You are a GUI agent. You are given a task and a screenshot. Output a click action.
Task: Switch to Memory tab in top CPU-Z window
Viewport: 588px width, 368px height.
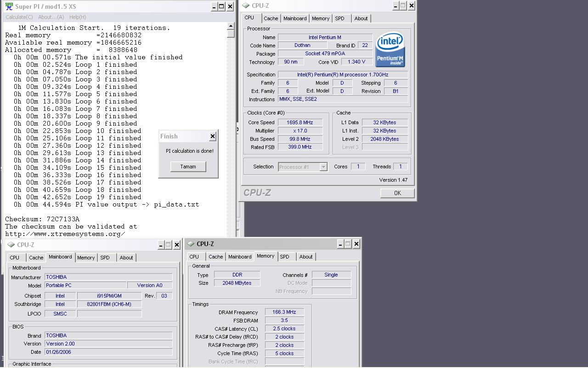point(320,18)
